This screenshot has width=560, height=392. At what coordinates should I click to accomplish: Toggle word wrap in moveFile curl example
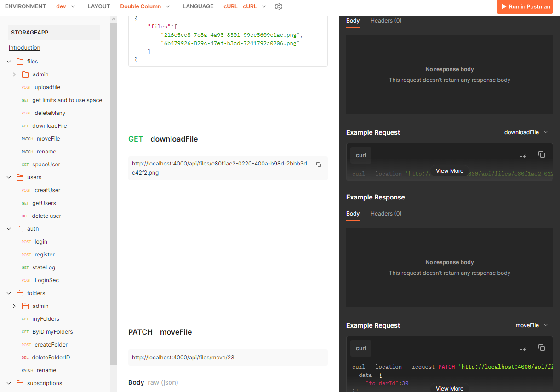point(523,348)
